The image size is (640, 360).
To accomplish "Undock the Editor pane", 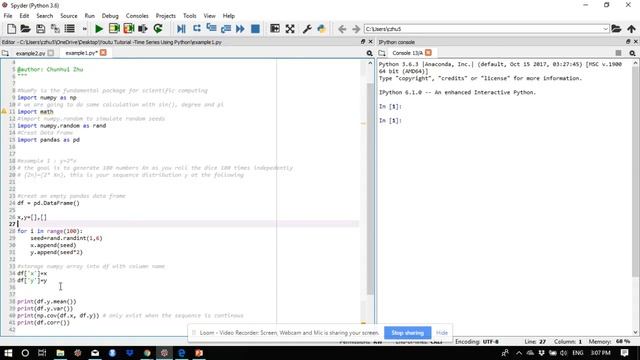I will [363, 42].
